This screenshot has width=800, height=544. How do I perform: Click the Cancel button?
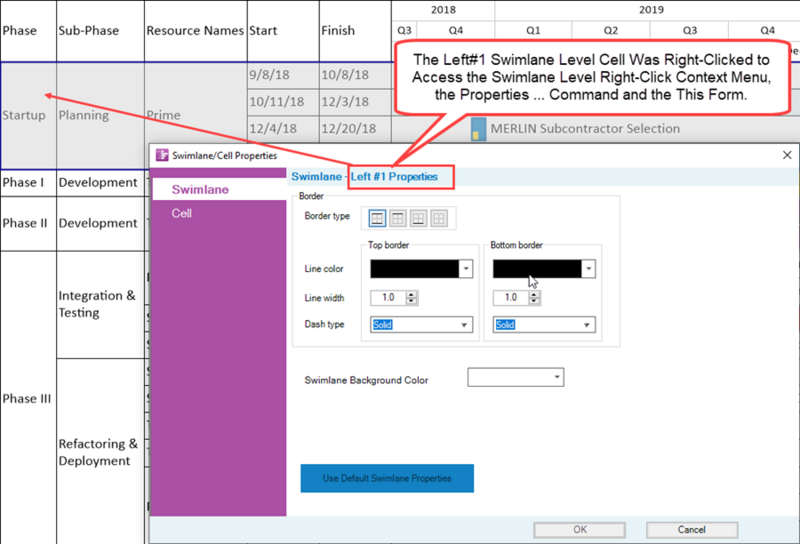tap(692, 530)
